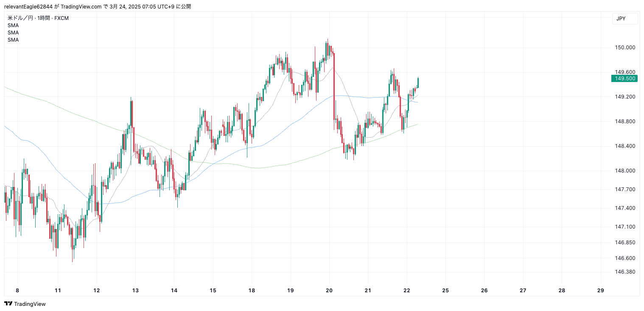Click the TradingView.com text in header
The width and height of the screenshot is (644, 311).
[81, 6]
